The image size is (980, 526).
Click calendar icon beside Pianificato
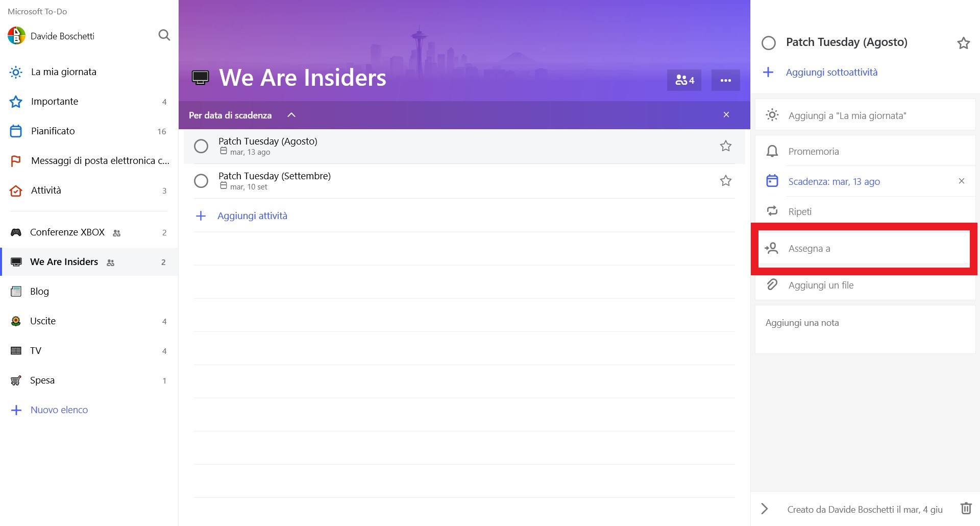click(x=16, y=131)
